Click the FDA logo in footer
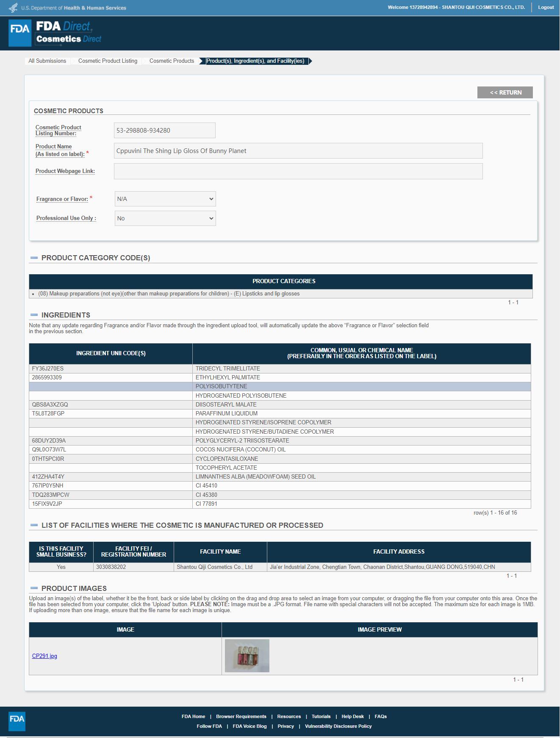Image resolution: width=560 pixels, height=738 pixels. [17, 721]
